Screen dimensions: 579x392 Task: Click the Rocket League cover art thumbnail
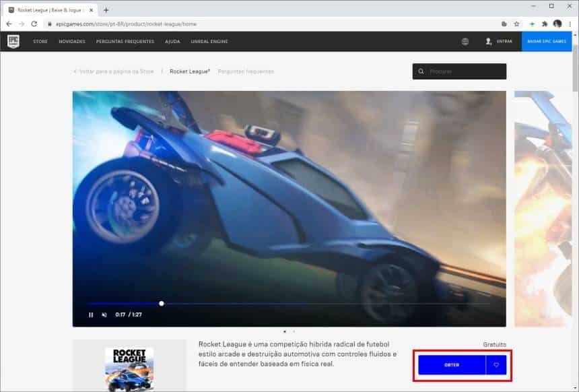click(x=129, y=368)
